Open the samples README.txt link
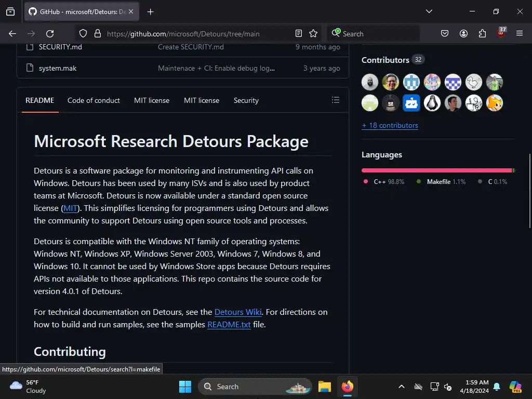Viewport: 532px width, 399px height. click(229, 325)
